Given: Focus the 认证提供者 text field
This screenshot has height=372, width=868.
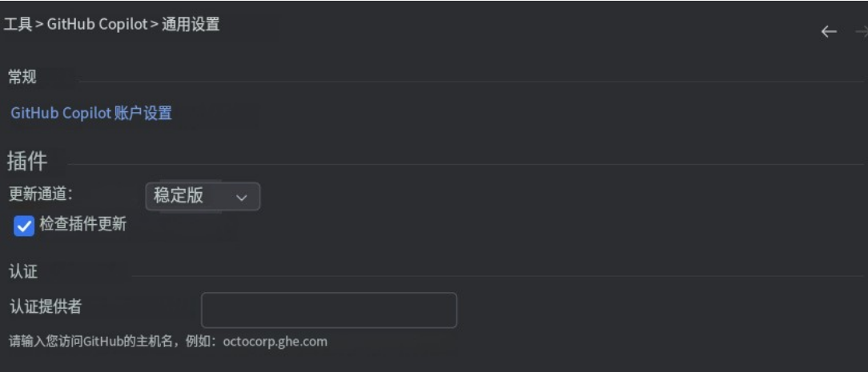Looking at the screenshot, I should click(x=328, y=310).
